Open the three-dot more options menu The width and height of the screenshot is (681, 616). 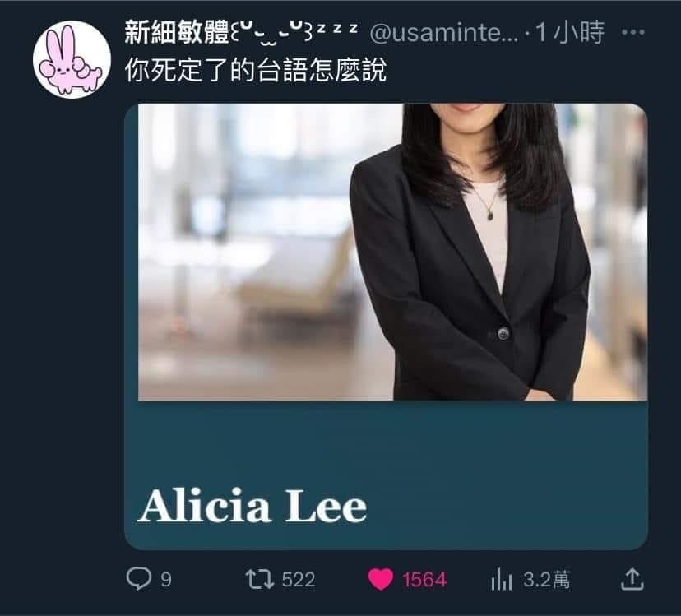click(632, 32)
